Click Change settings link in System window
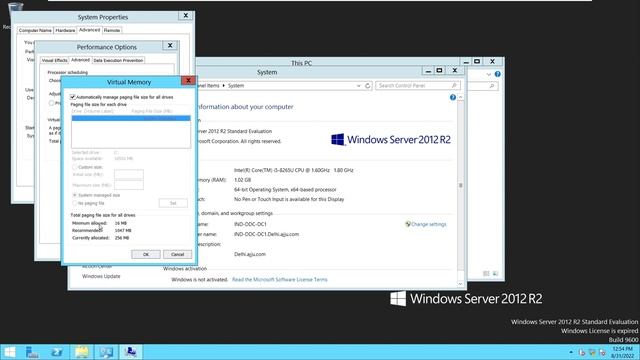The width and height of the screenshot is (640, 360). [x=429, y=224]
